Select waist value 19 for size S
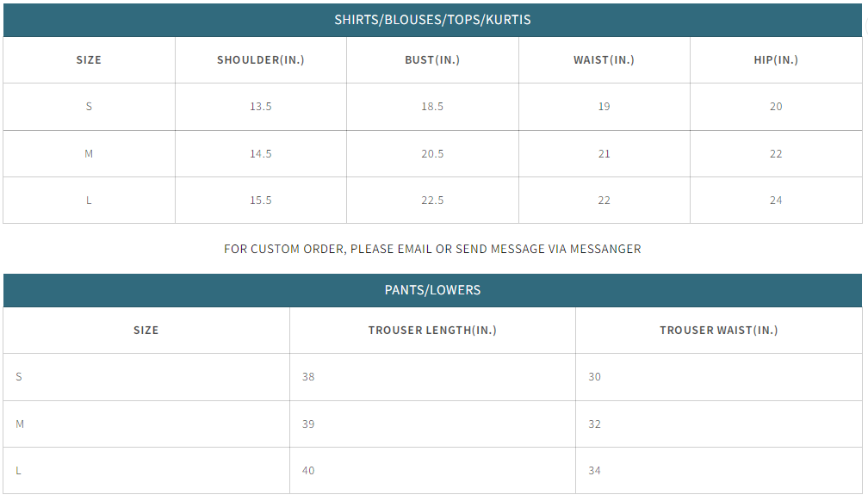This screenshot has width=868, height=501. tap(604, 107)
